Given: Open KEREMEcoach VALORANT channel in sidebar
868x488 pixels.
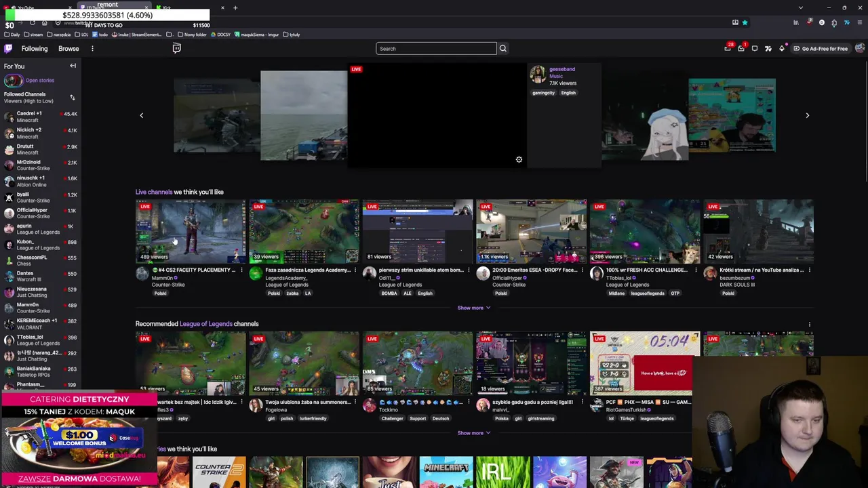Looking at the screenshot, I should point(41,323).
